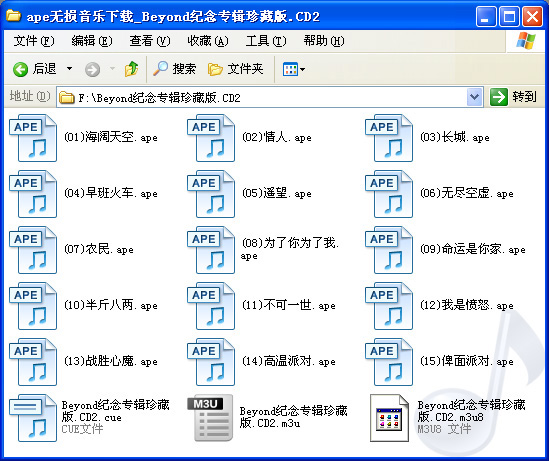Select file name (09)命运是你家.ape
This screenshot has width=549, height=461.
[473, 249]
